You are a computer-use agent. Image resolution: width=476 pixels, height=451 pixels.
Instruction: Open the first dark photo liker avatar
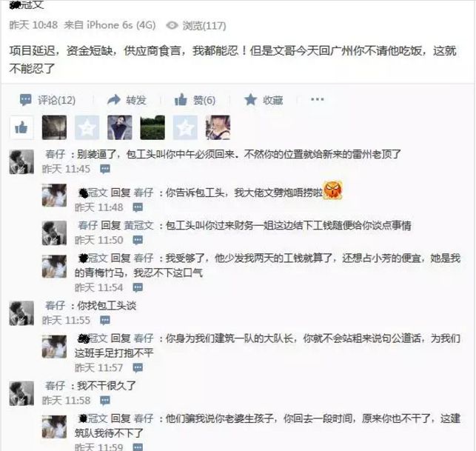(54, 127)
